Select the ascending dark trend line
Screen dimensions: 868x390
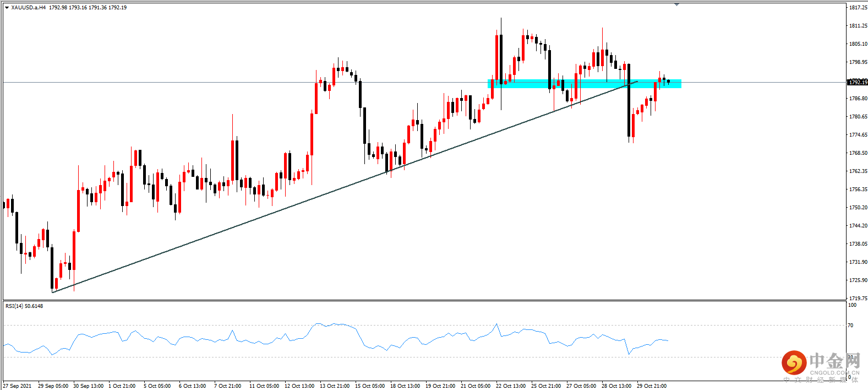click(x=345, y=187)
